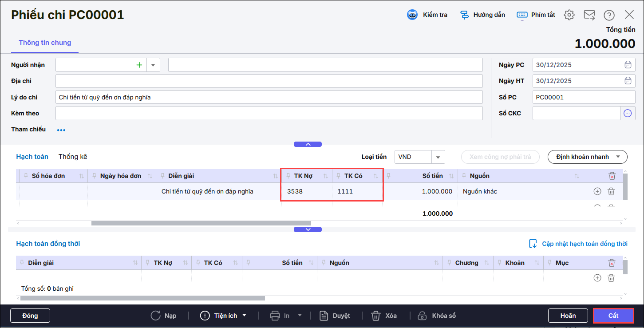644x328 pixels.
Task: Switch to the Thống kê tab
Action: [x=73, y=157]
